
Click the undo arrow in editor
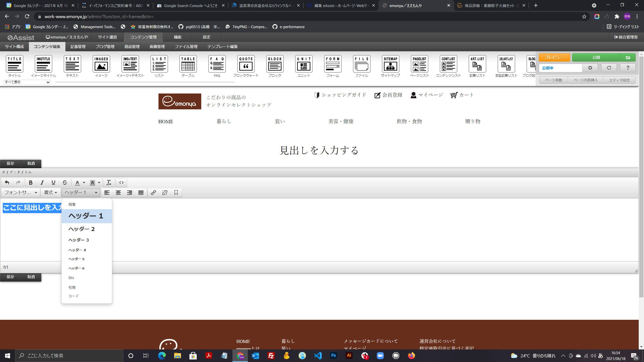click(7, 183)
